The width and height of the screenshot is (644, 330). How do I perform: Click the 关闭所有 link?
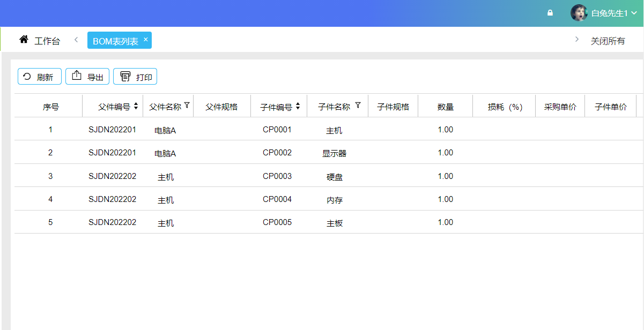(608, 40)
